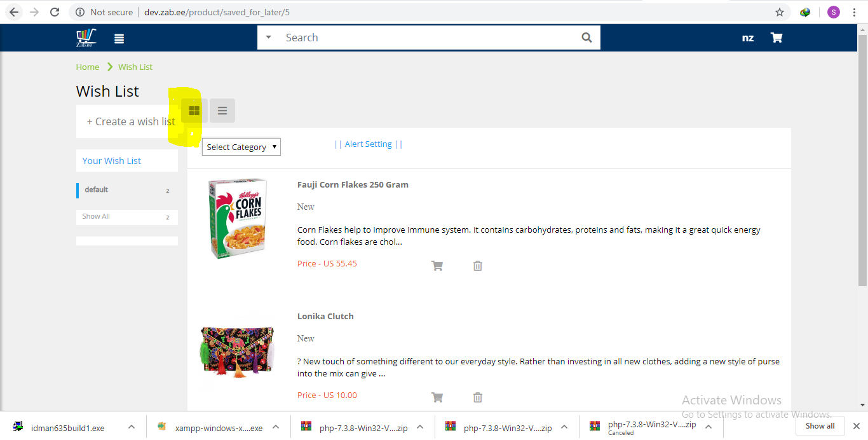This screenshot has height=440, width=868.
Task: Remove Lonika Clutch from wish list
Action: (478, 397)
